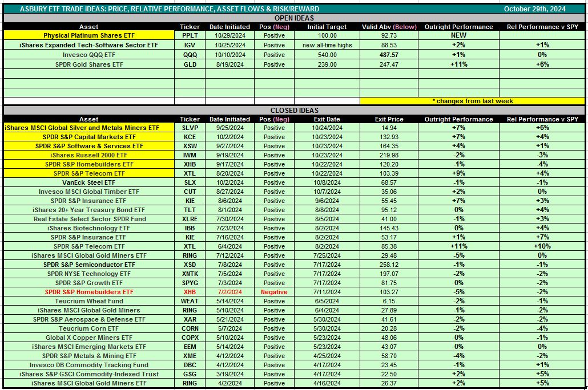Screen dimensions: 588x390
Task: Click the yellow 'changes from last week' note
Action: click(x=472, y=101)
